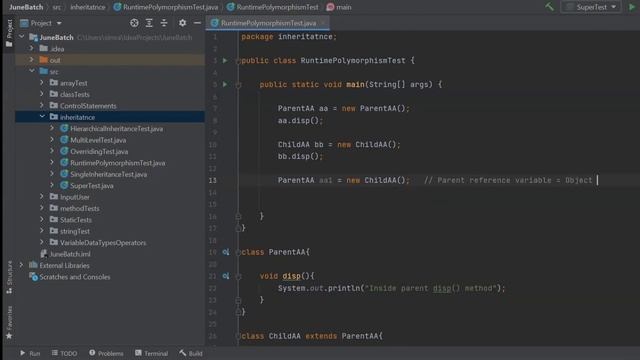Select the stringTest package
Image resolution: width=640 pixels, height=360 pixels.
tap(75, 231)
